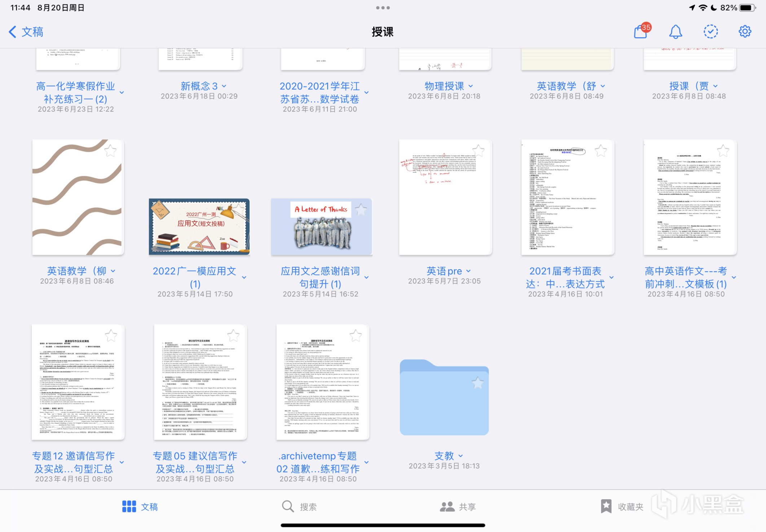
Task: Open 授课（贾 by its title
Action: (x=689, y=86)
